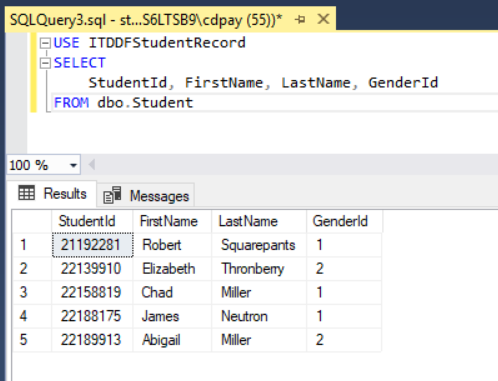The width and height of the screenshot is (498, 381).
Task: Select the cell containing 22139910
Action: (x=92, y=269)
